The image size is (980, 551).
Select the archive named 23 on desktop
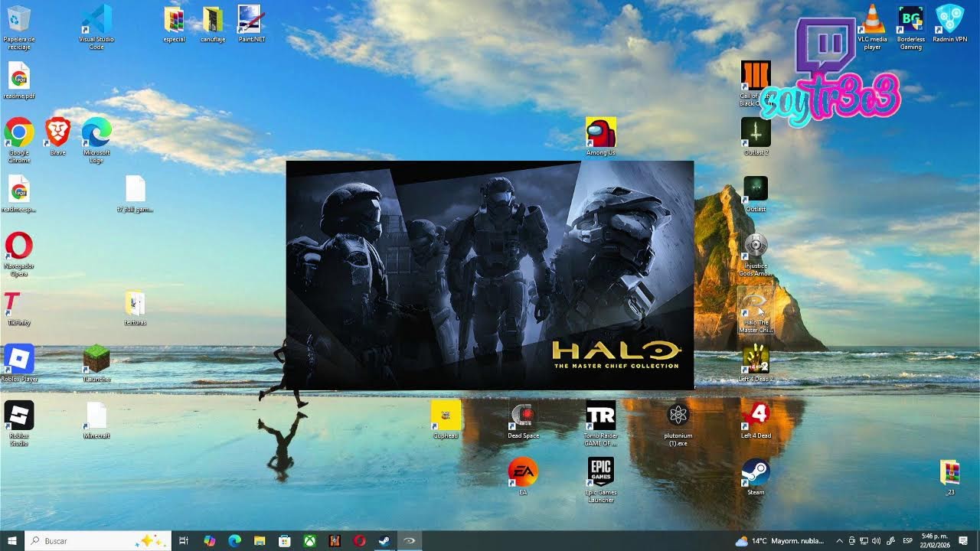[949, 477]
